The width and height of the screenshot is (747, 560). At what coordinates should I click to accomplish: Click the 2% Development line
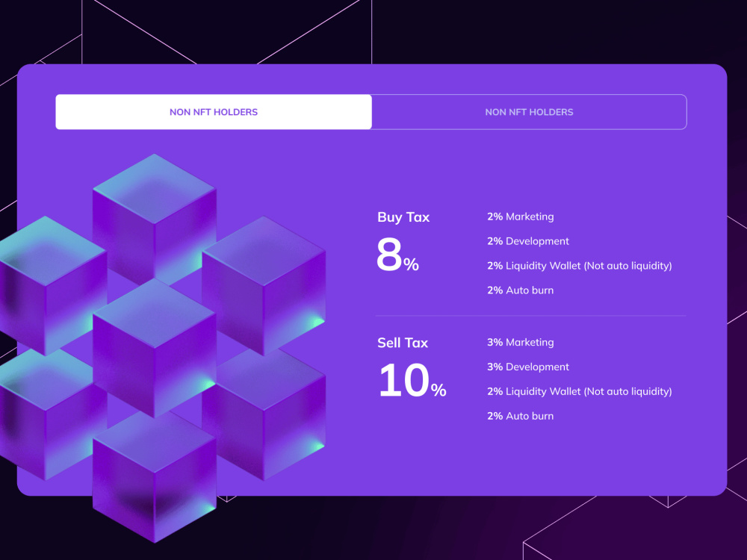(528, 241)
